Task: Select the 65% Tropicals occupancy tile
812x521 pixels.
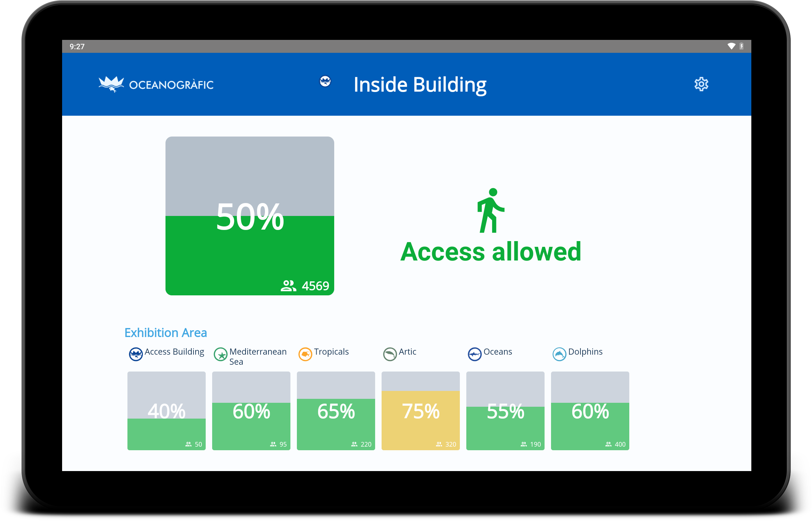Action: 336,411
